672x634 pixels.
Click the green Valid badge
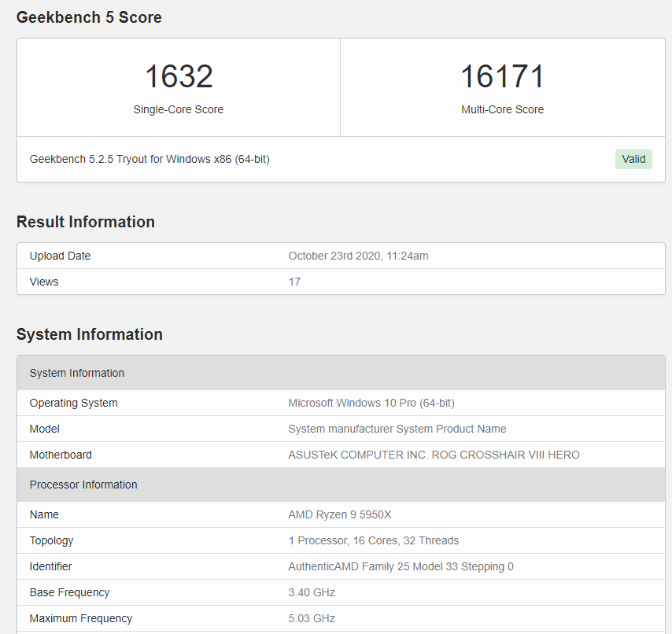633,159
